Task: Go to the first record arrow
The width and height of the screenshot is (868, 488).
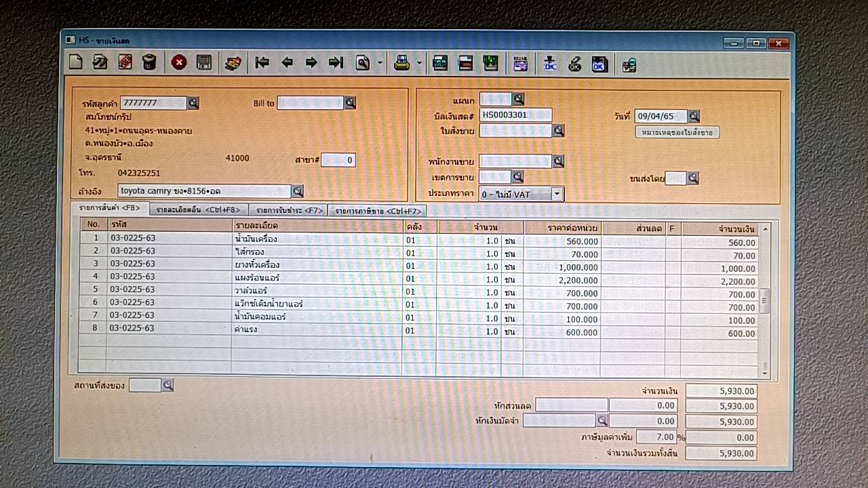Action: 262,63
